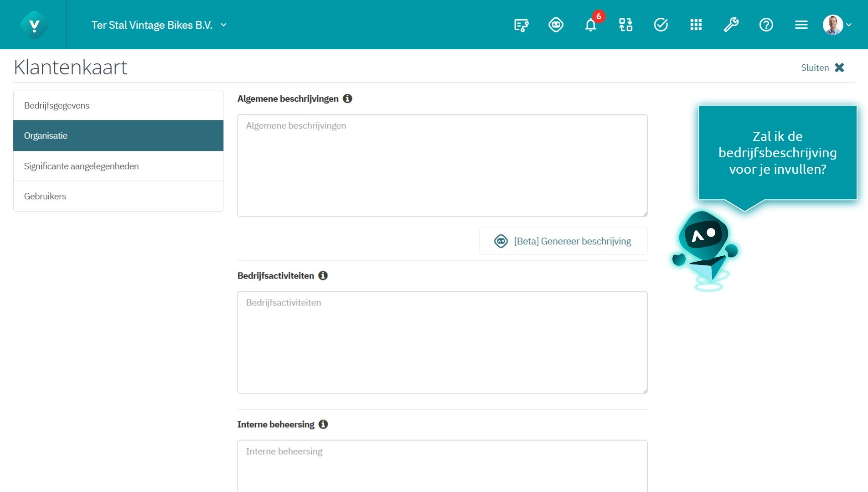Click the workflow blocks icon in header
868x492 pixels.
coord(625,25)
